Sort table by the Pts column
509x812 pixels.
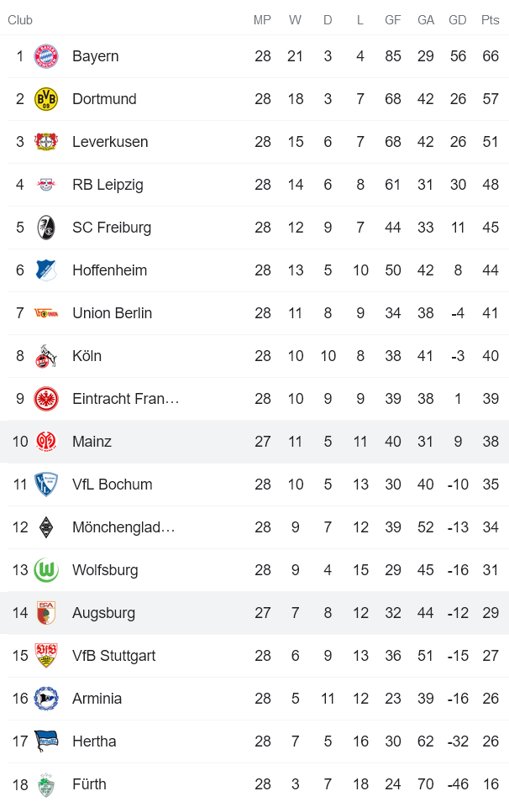coord(490,19)
